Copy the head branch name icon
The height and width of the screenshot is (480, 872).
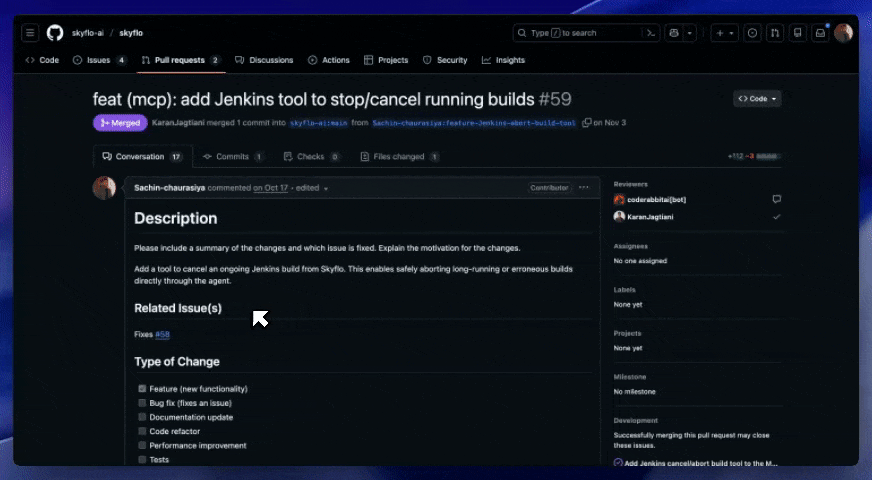[x=586, y=122]
